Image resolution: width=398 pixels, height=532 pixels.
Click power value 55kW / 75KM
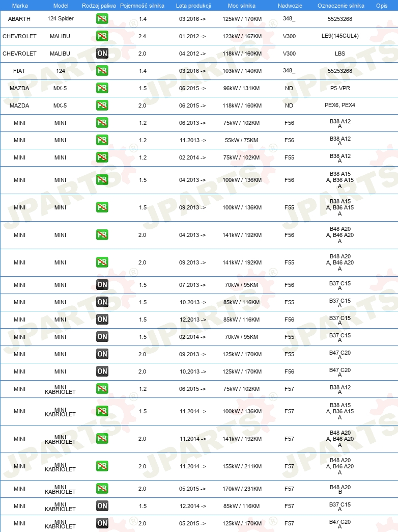pos(241,140)
